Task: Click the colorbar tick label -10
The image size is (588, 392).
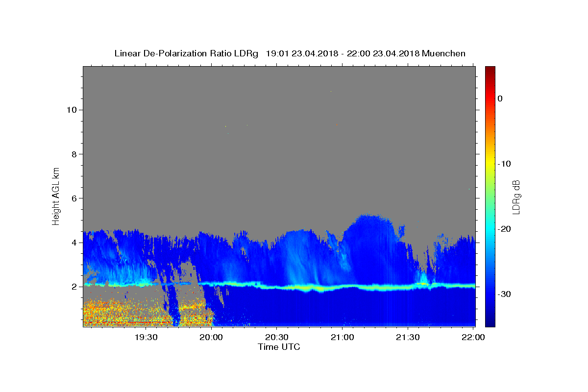Action: [505, 164]
